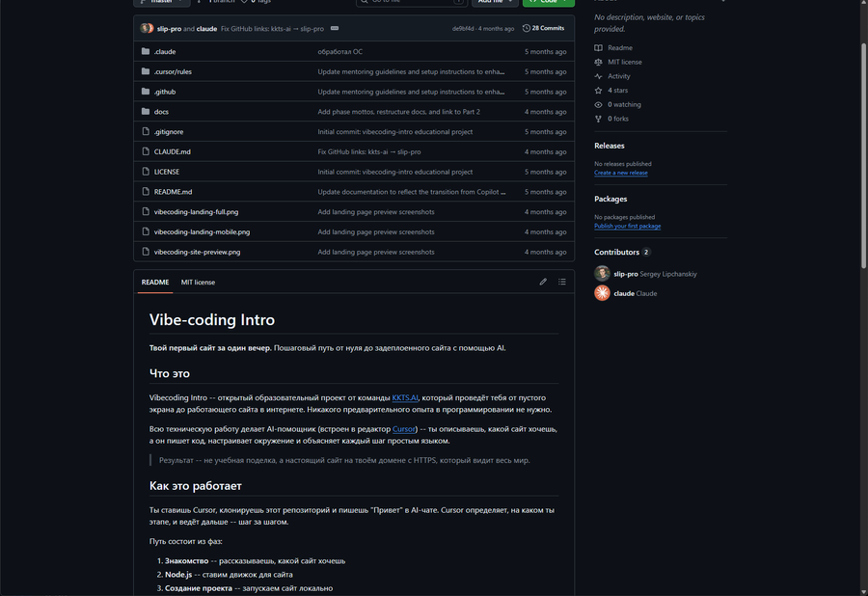Open the CLAUDE.md file
This screenshot has width=868, height=596.
[x=173, y=151]
